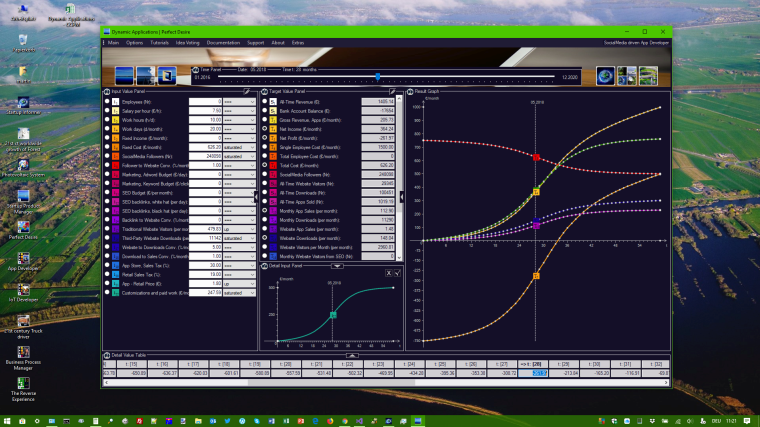Open the Perfect Desire desktop shortcut
The image size is (760, 427).
pos(22,226)
